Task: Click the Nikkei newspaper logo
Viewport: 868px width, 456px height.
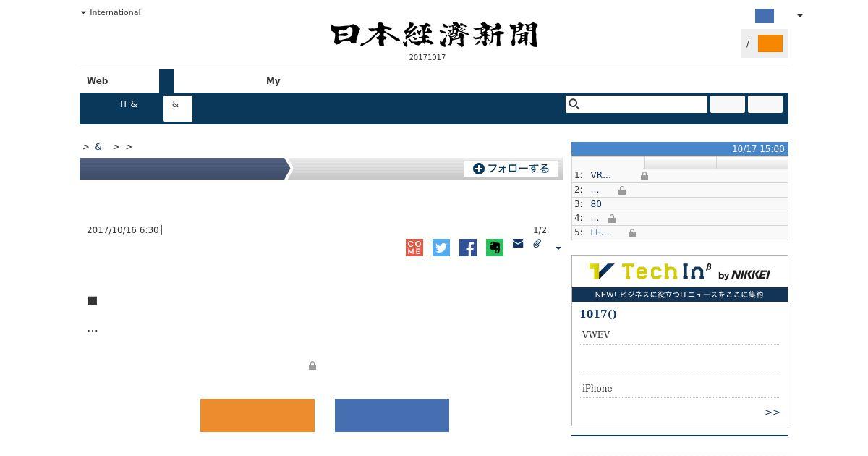Action: pos(434,35)
